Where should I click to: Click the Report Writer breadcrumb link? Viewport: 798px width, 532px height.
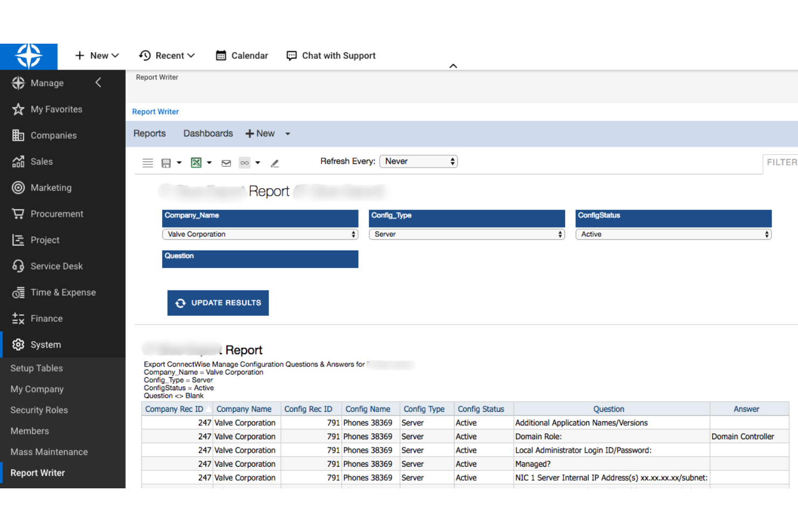[x=155, y=112]
